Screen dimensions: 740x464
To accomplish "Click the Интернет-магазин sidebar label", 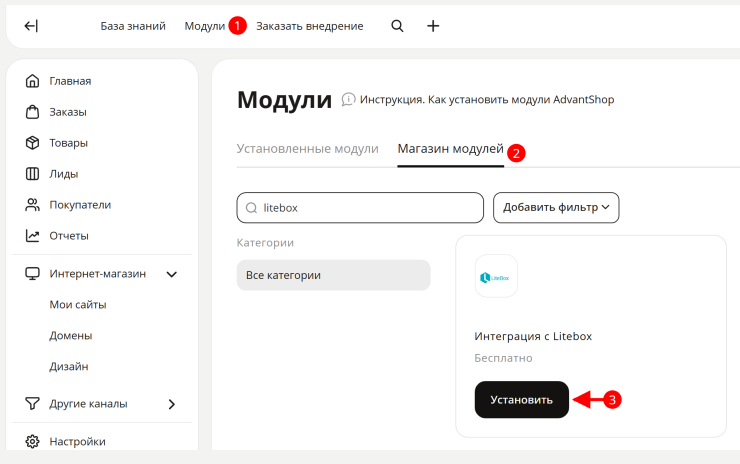I will click(x=98, y=274).
